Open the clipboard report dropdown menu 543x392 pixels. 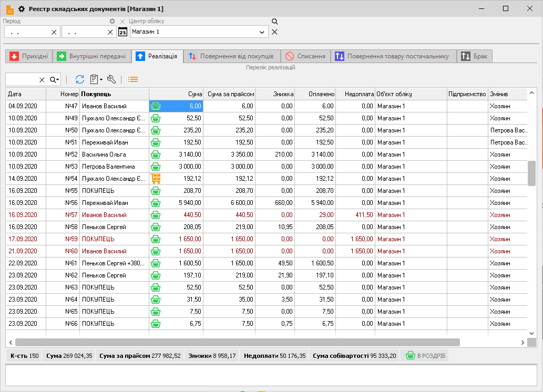(96, 79)
